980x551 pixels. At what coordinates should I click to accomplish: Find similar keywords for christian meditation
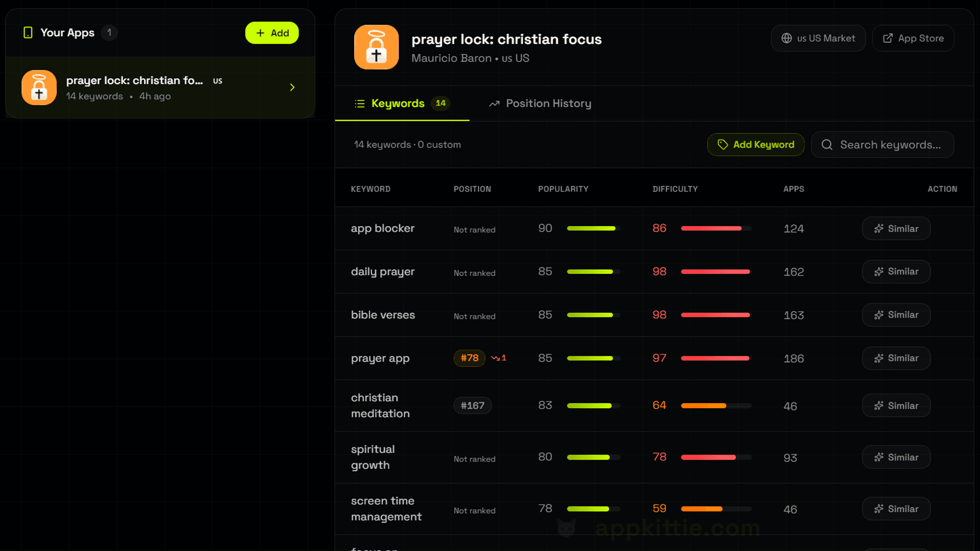click(896, 406)
